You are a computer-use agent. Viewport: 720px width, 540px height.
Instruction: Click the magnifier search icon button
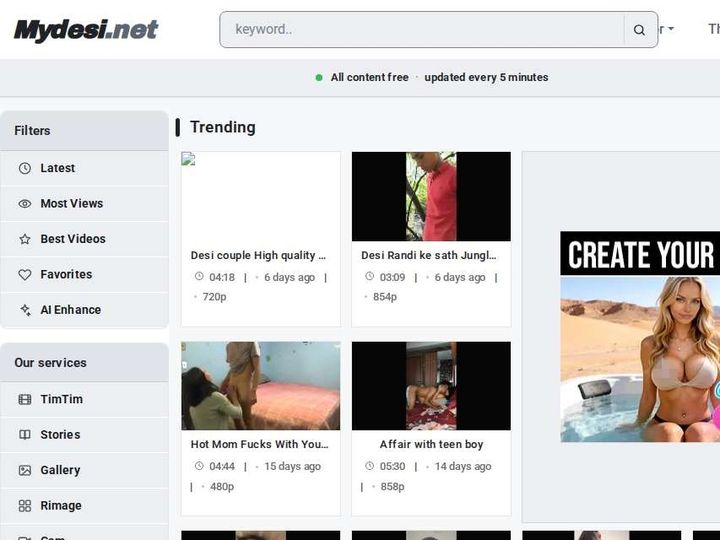tap(639, 30)
